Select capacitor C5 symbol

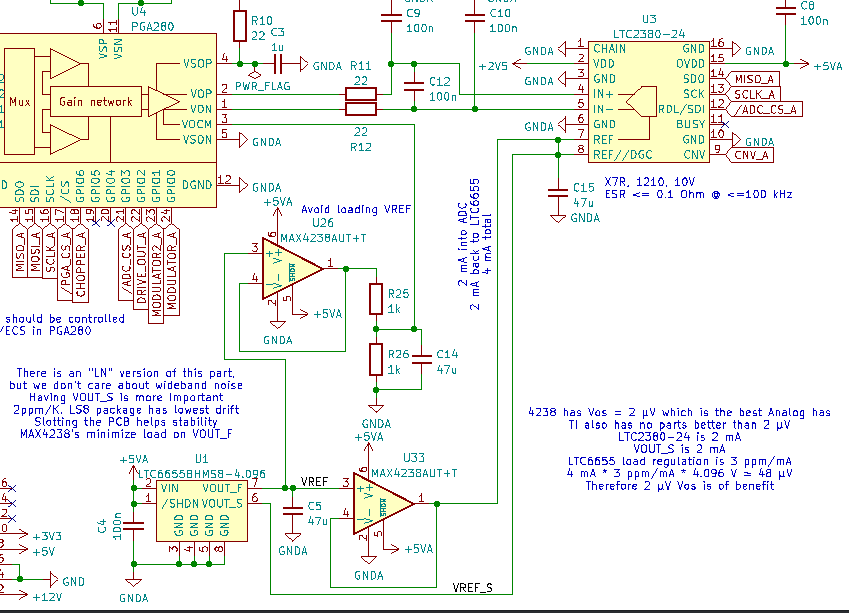293,511
